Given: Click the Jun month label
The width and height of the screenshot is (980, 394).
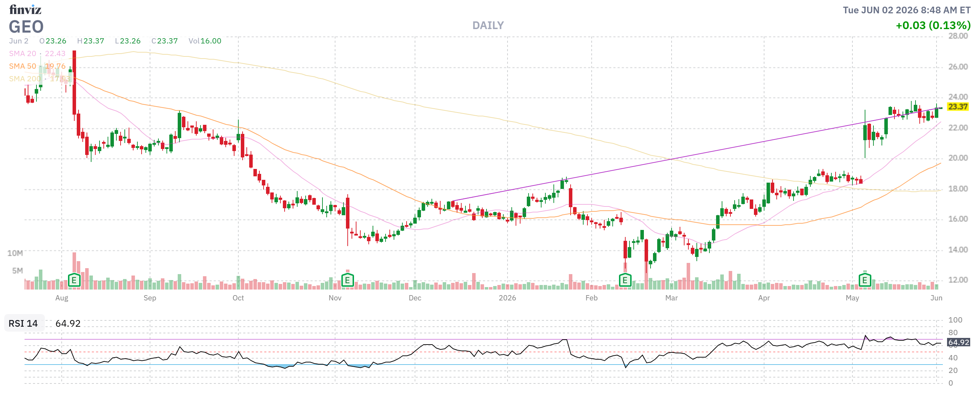Looking at the screenshot, I should click(x=936, y=298).
